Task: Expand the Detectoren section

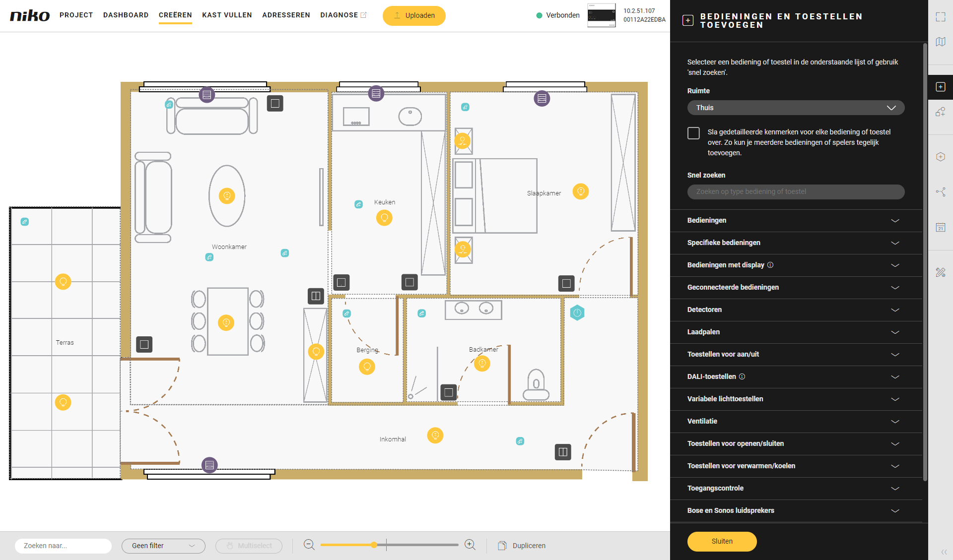Action: (x=796, y=310)
